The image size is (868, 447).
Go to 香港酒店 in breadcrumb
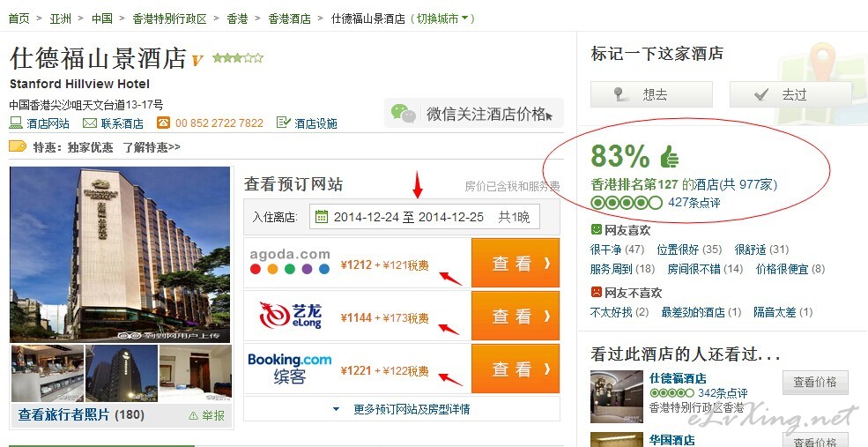pyautogui.click(x=290, y=19)
